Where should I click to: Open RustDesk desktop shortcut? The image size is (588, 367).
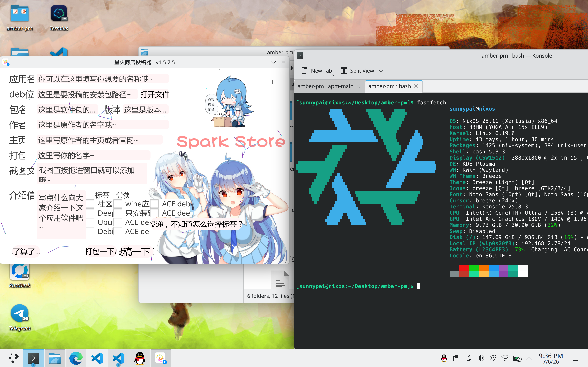(20, 275)
